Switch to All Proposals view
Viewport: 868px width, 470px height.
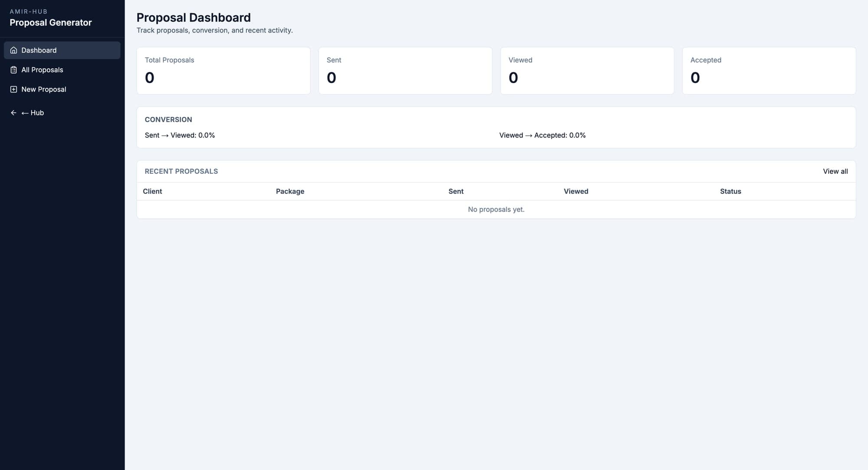(42, 70)
